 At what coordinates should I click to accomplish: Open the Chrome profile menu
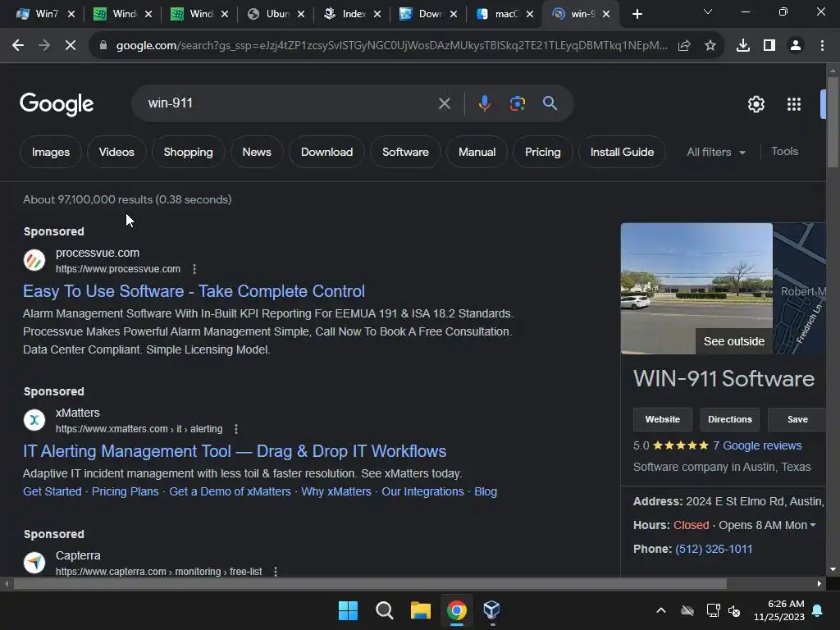click(x=796, y=46)
